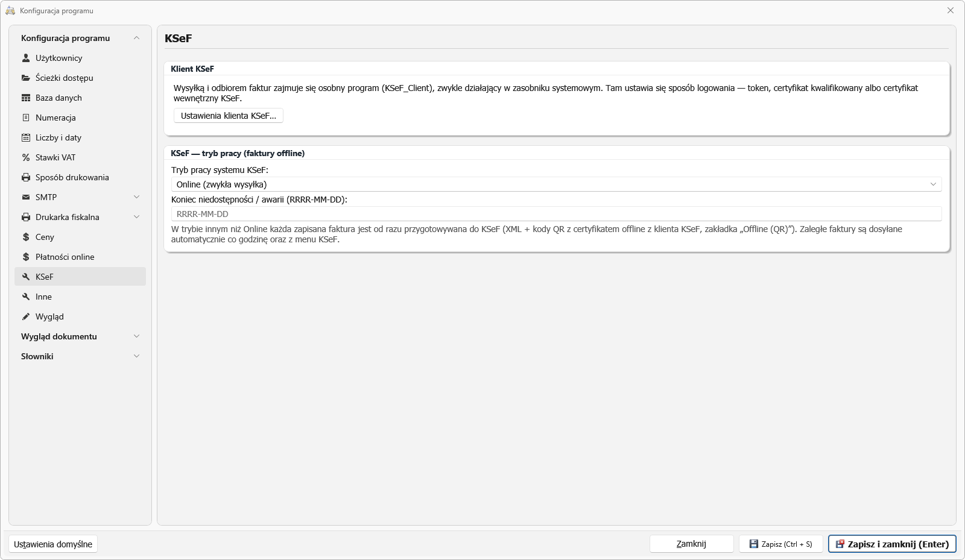Click the calendar icon beside Liczby i daty
The height and width of the screenshot is (560, 965).
point(26,137)
